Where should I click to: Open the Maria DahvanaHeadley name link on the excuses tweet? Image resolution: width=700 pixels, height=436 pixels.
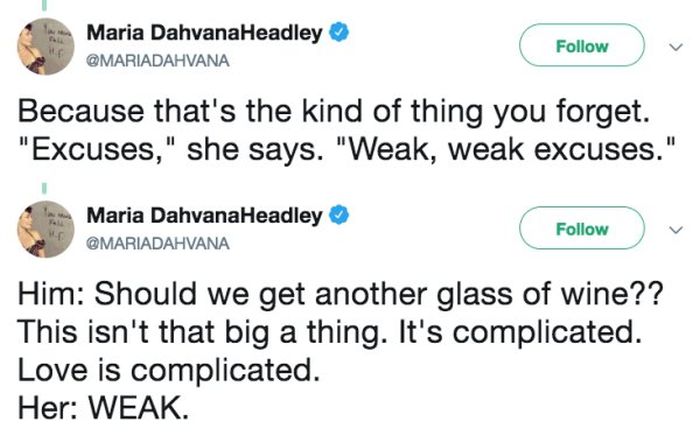point(204,33)
